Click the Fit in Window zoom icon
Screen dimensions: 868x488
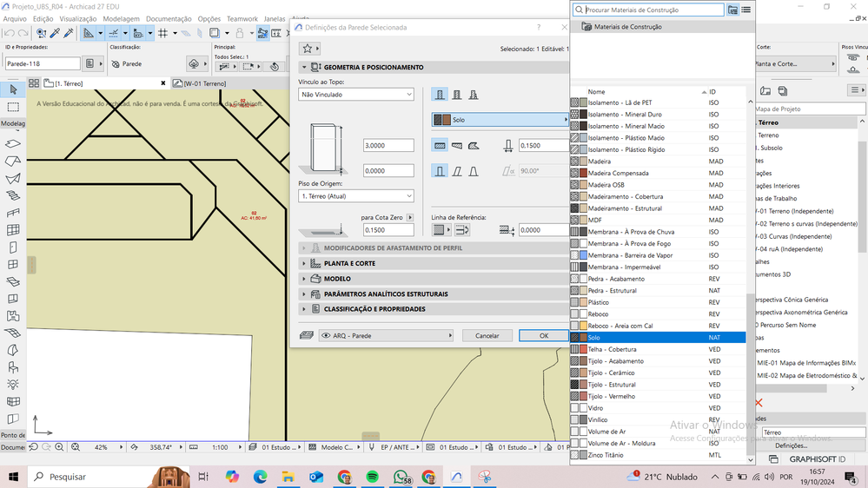pos(76,447)
